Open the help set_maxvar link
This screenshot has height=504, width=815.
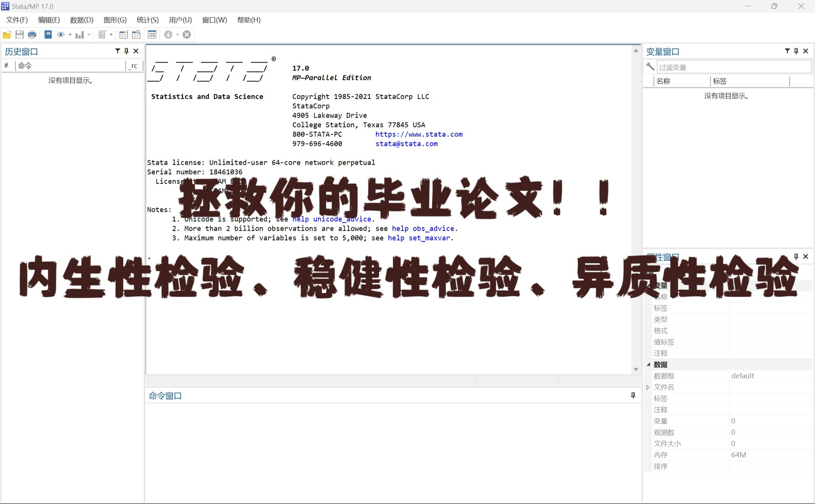pyautogui.click(x=419, y=238)
